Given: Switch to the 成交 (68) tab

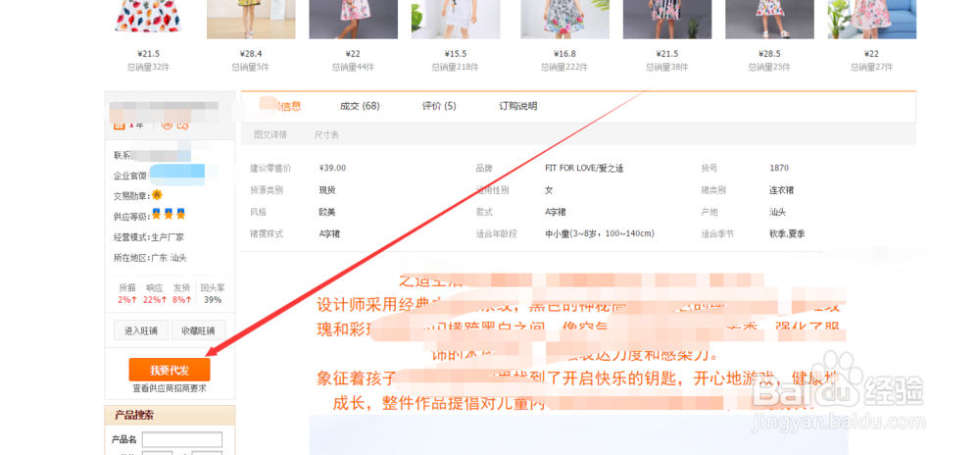Looking at the screenshot, I should (x=360, y=106).
